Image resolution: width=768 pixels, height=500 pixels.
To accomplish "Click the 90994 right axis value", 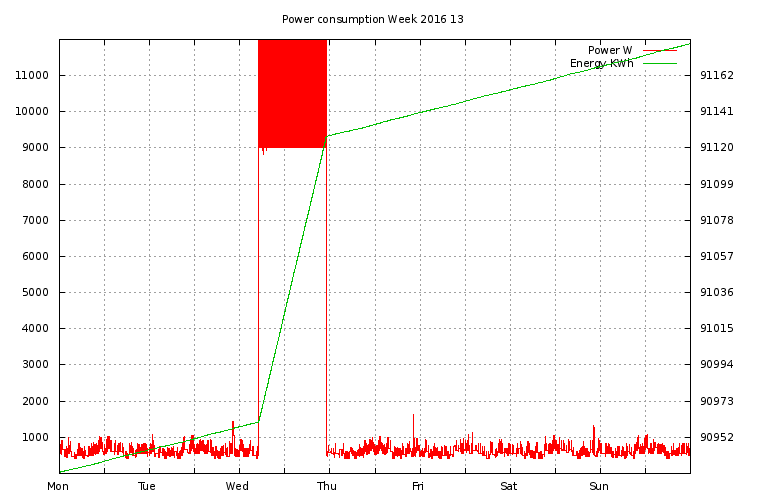I will (717, 364).
